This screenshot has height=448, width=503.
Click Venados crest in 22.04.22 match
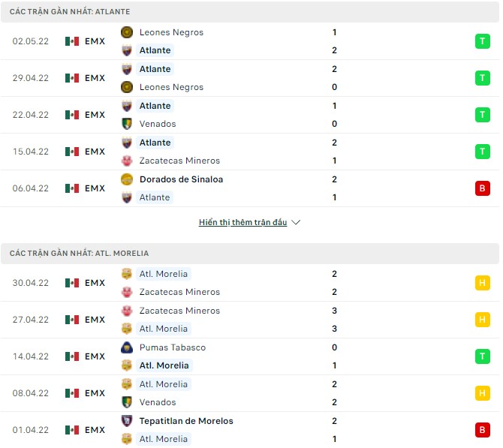coord(127,124)
